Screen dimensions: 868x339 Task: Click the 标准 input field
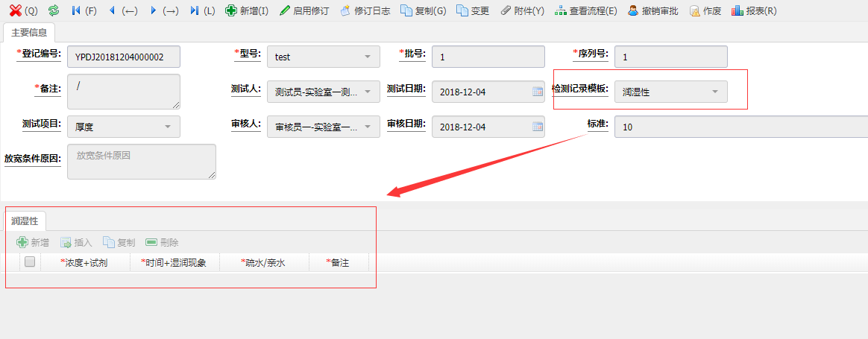pos(740,127)
